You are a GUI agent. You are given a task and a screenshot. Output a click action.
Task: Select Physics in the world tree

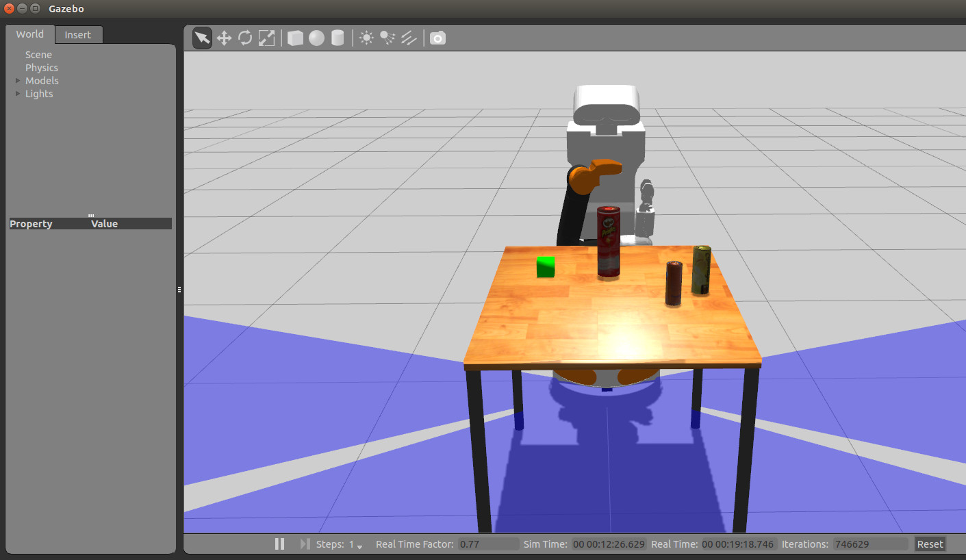click(42, 68)
